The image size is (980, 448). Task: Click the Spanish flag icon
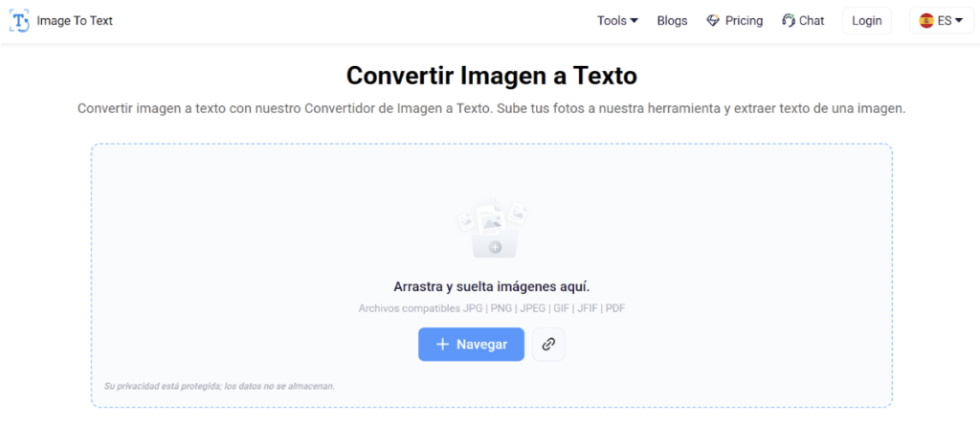(926, 21)
